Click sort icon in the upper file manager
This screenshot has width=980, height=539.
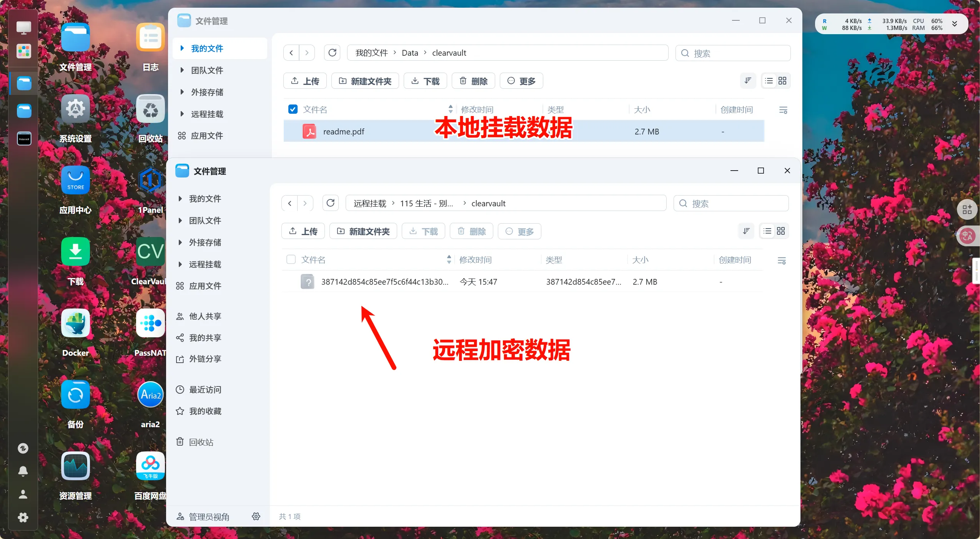coord(748,81)
